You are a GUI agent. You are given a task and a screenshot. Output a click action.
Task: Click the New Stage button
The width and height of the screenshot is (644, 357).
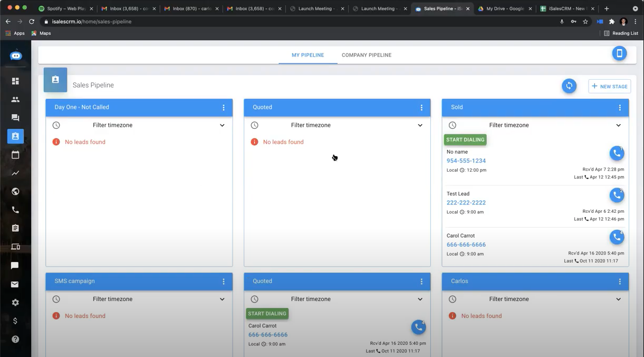click(x=609, y=86)
